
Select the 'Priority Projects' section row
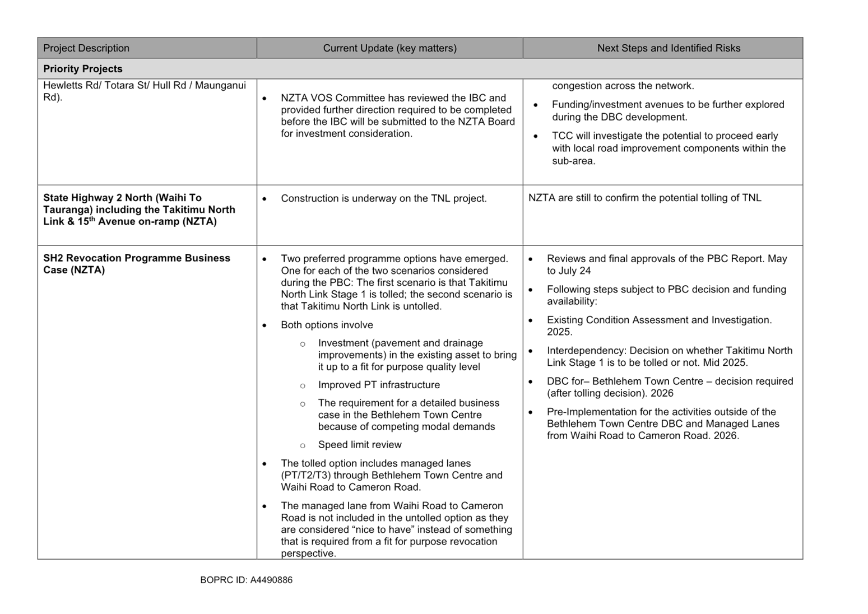[420, 69]
